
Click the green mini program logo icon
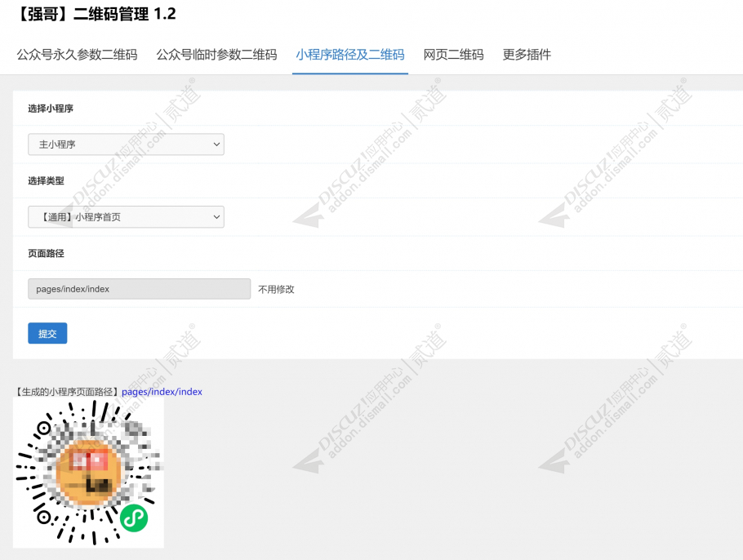coord(134,518)
